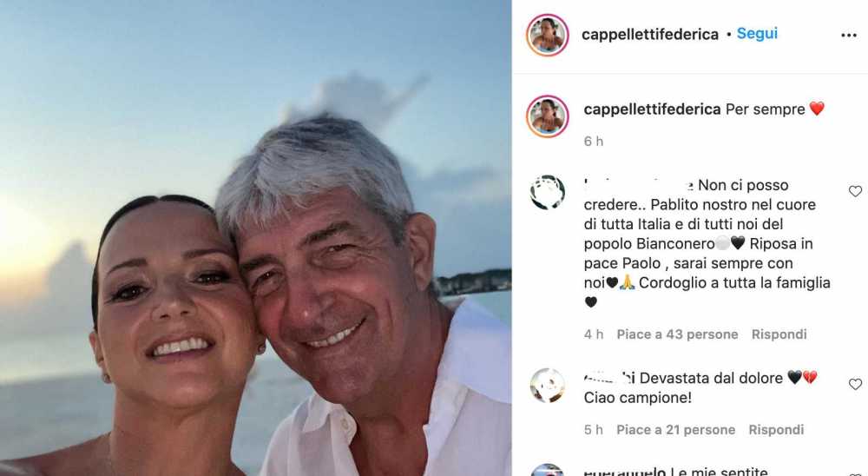This screenshot has height=476, width=868.
Task: Open profile avatar beside 'Per sempre' caption
Action: click(x=548, y=116)
